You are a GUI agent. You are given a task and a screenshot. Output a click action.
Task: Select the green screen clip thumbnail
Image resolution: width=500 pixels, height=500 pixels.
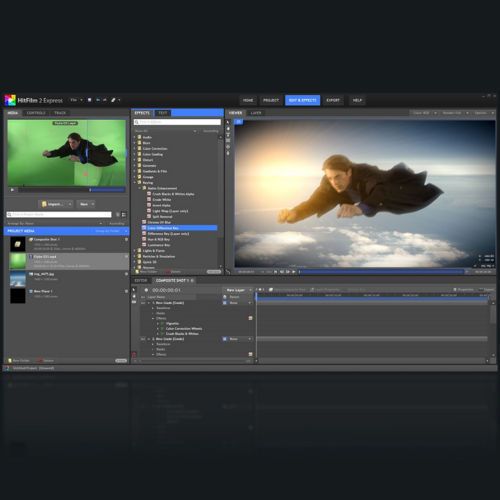click(18, 261)
